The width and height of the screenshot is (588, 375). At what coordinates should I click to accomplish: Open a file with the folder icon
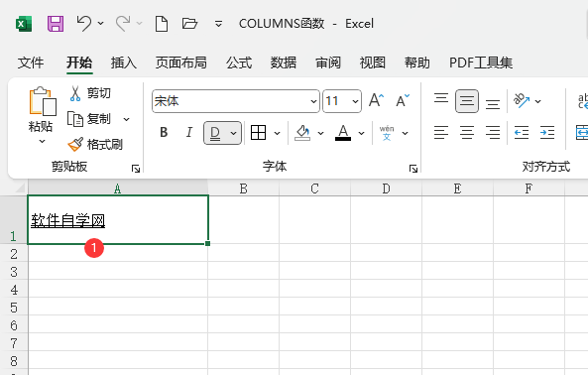[x=189, y=24]
